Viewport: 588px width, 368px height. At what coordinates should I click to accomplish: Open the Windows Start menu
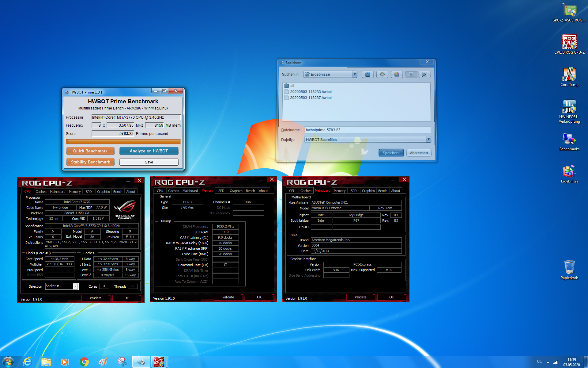[x=8, y=362]
